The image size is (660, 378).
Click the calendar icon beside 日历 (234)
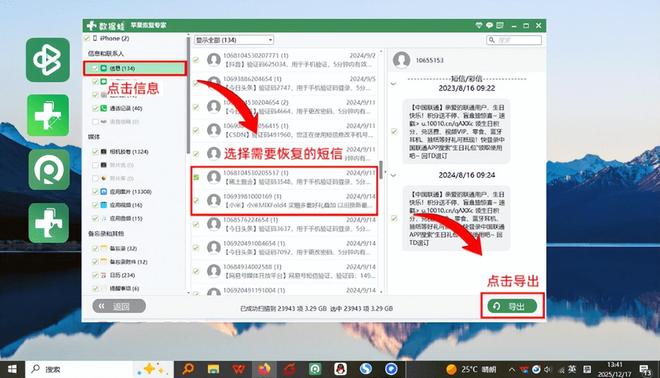[104, 275]
